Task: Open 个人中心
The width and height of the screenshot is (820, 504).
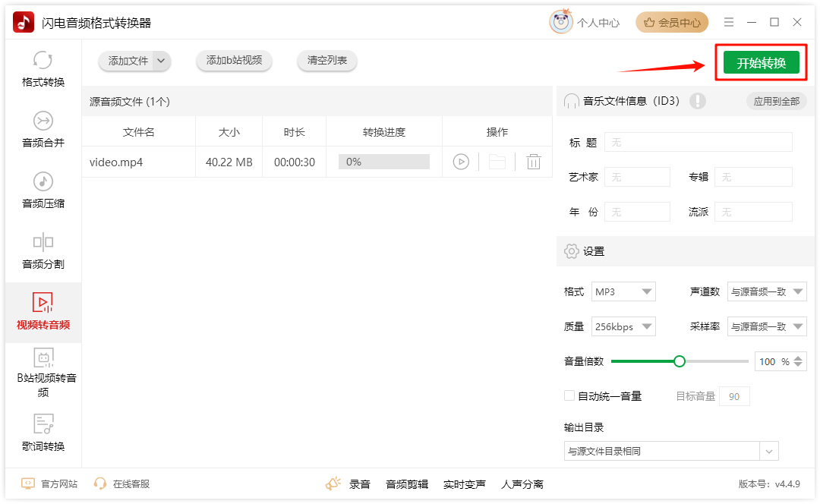Action: click(x=598, y=23)
